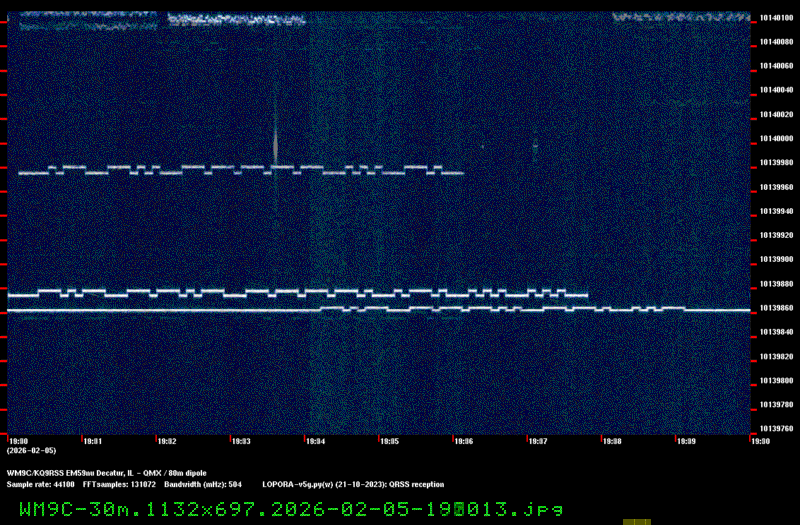800x525 pixels.
Task: Select the FFTsamples: 131072 text
Action: [119, 485]
